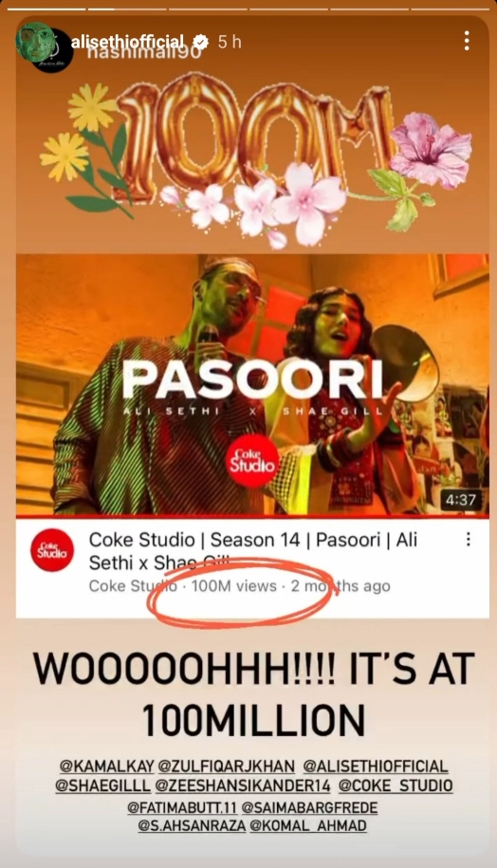Open the @COKE_STUDIO mention
The height and width of the screenshot is (868, 497).
pyautogui.click(x=396, y=785)
